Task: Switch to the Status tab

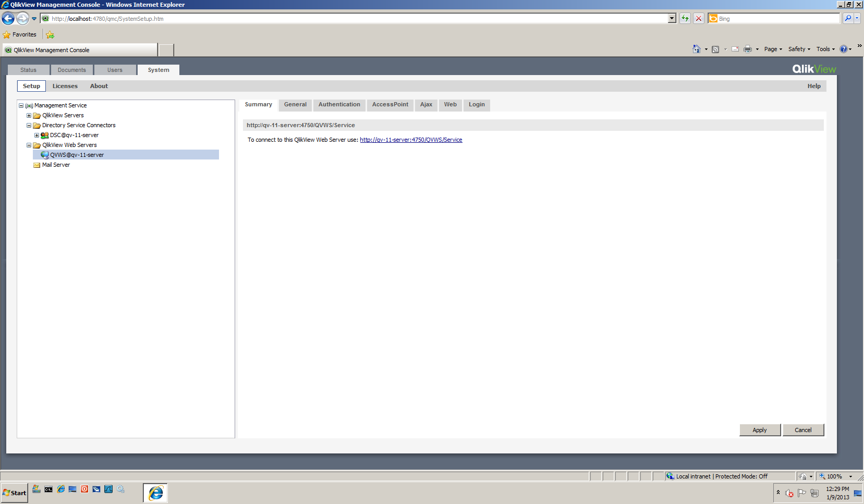Action: point(29,70)
